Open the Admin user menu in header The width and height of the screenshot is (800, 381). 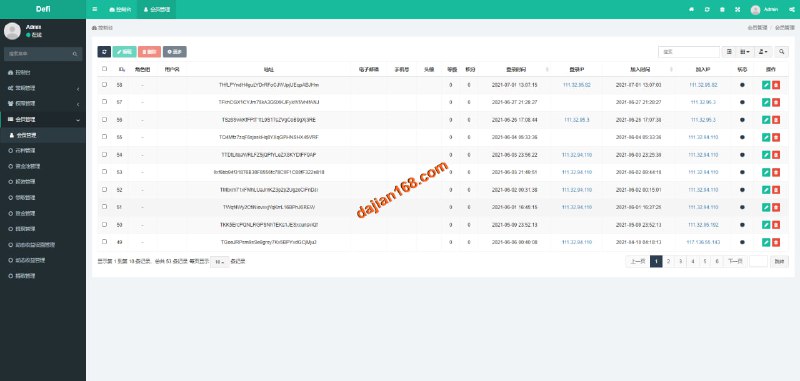pyautogui.click(x=764, y=9)
